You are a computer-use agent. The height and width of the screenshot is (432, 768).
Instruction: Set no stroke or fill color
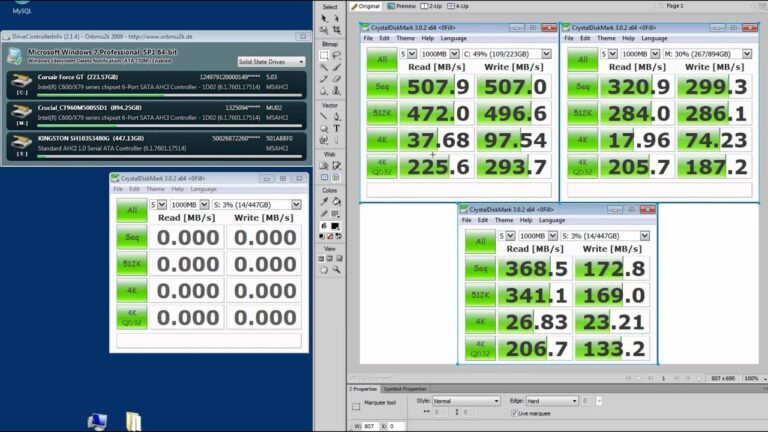coord(330,236)
